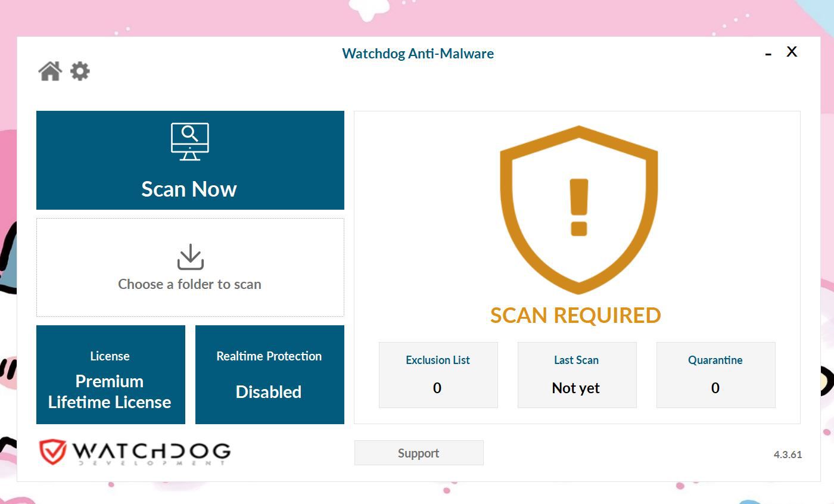Image resolution: width=834 pixels, height=504 pixels.
Task: Click the download arrow folder icon
Action: (x=190, y=257)
